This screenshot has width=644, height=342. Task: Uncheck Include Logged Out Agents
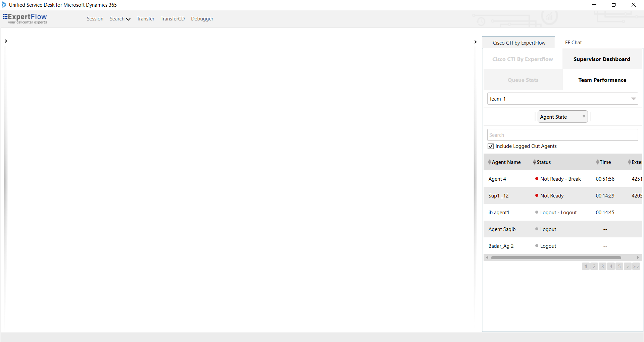[x=491, y=146]
